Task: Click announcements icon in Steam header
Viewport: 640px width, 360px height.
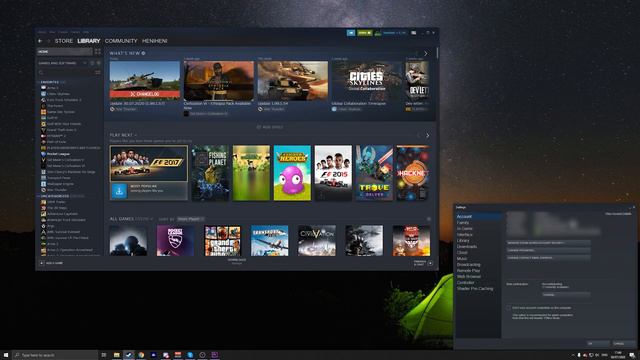Action: tap(351, 33)
